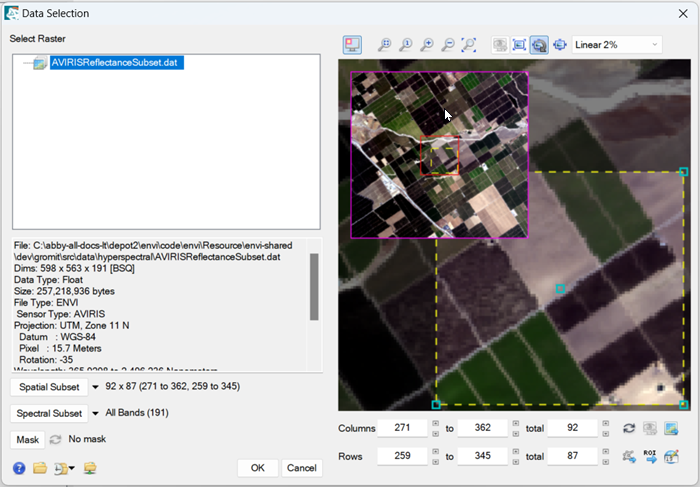This screenshot has height=487, width=700.
Task: Click the blue help question mark icon
Action: point(19,468)
